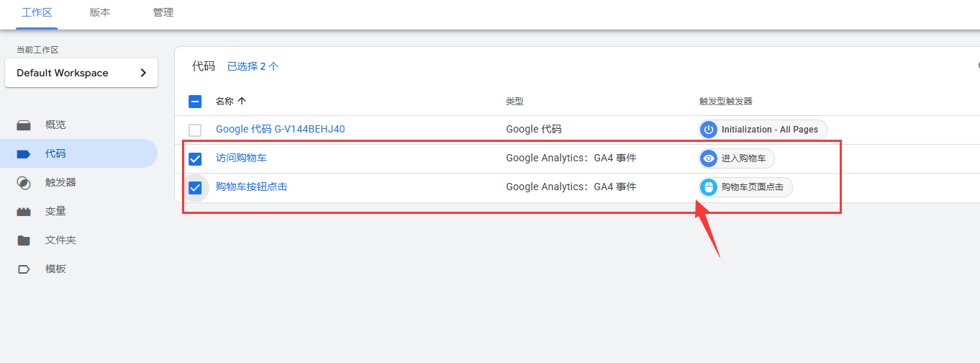The image size is (980, 363).
Task: Check the Google 代码 G-V144BEHJ40 row checkbox
Action: pyautogui.click(x=195, y=130)
